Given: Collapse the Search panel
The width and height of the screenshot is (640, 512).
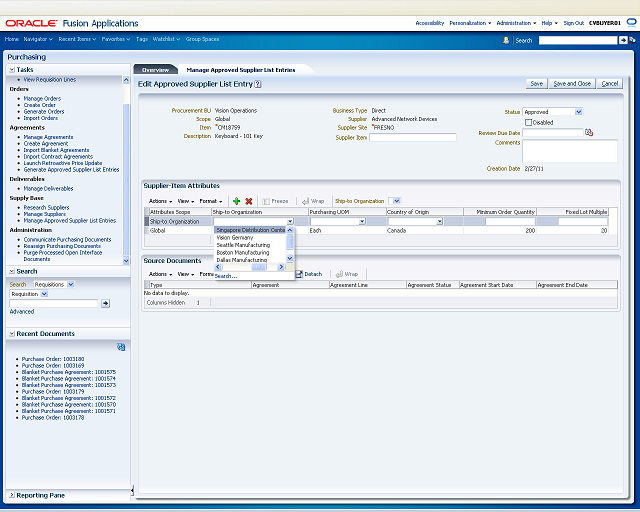Looking at the screenshot, I should point(12,272).
